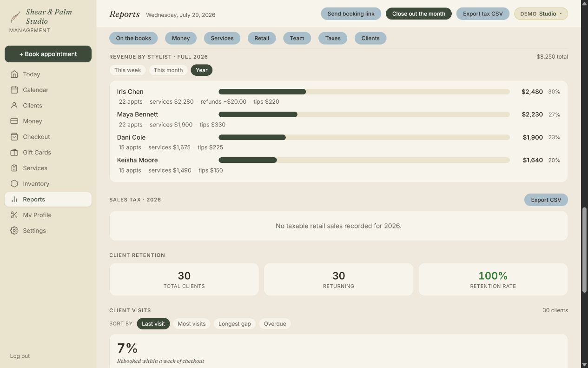The image size is (588, 368).
Task: Open My Profile via scissors icon
Action: pyautogui.click(x=14, y=215)
